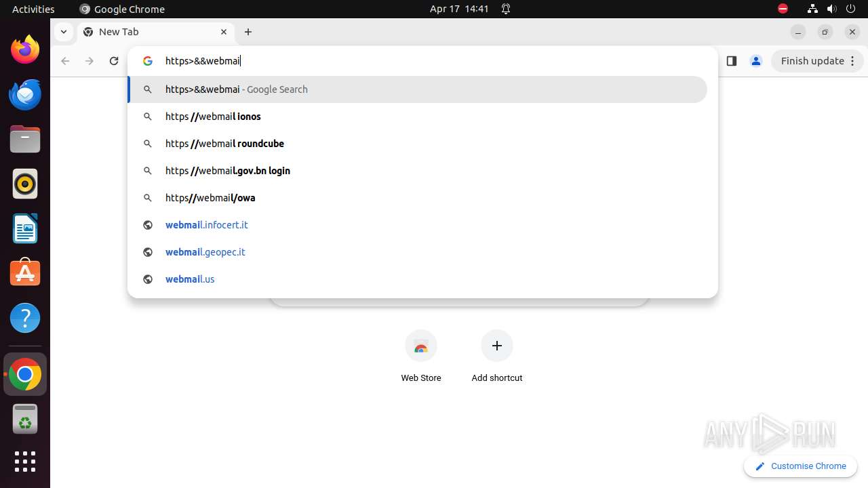Launch LibreOffice Writer from dock
Viewport: 868px width, 488px height.
coord(25,228)
